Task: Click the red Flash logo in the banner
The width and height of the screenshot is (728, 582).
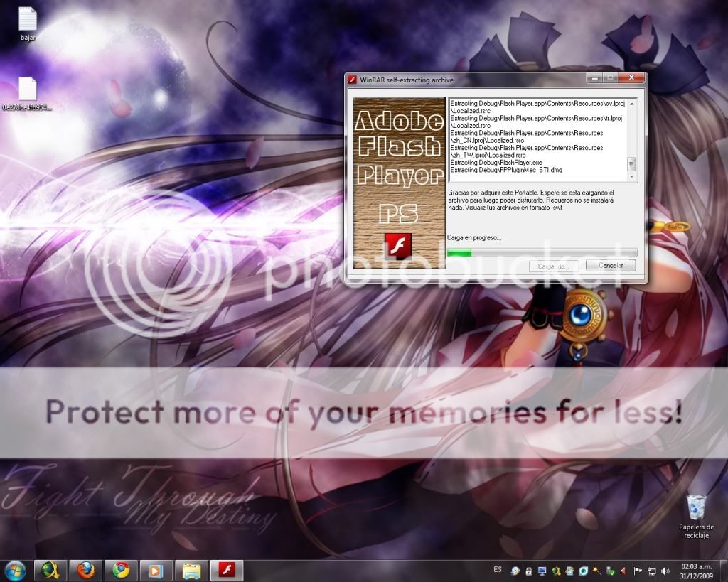Action: click(x=398, y=245)
